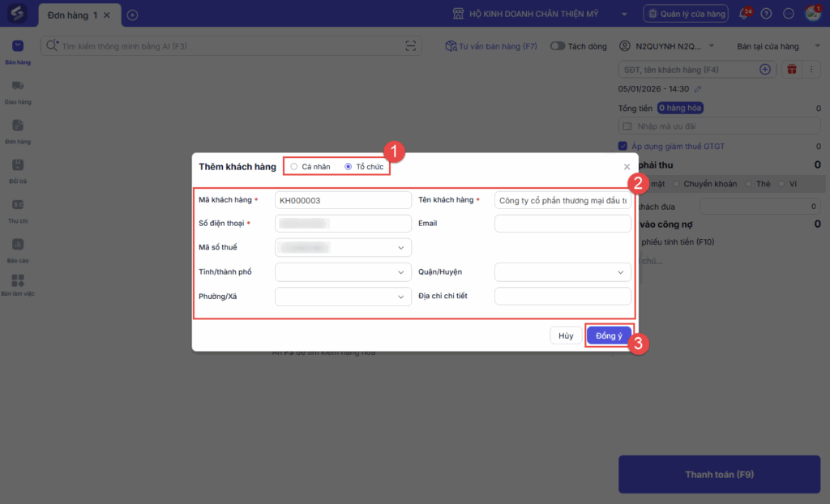Open the Tỉnh/thành phố dropdown
This screenshot has width=830, height=504.
pyautogui.click(x=343, y=272)
